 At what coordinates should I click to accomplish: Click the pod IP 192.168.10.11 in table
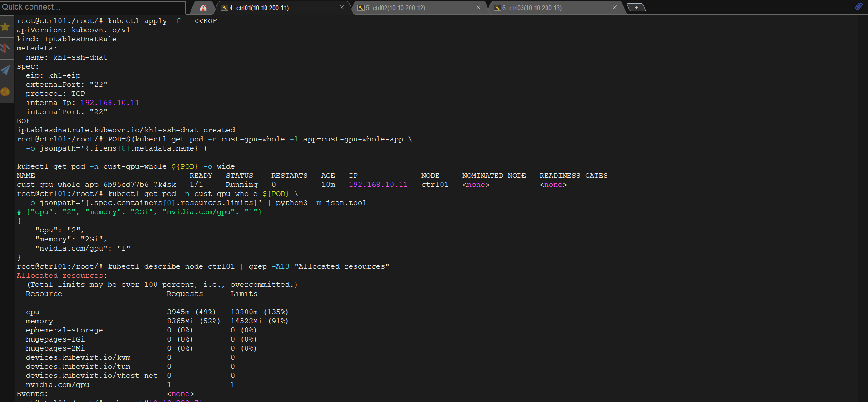[x=378, y=185]
